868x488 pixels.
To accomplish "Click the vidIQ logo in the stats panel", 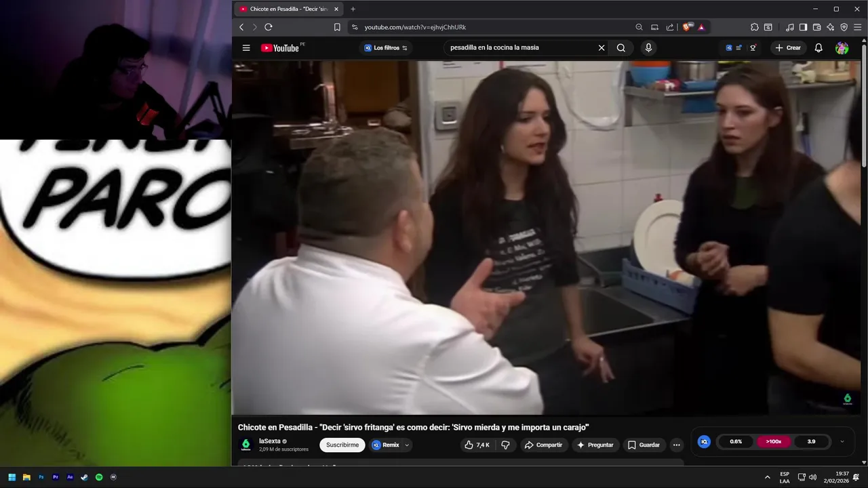I will (704, 441).
